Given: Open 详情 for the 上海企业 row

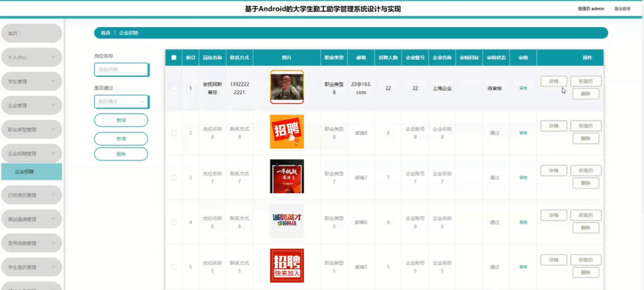Looking at the screenshot, I should coord(554,81).
